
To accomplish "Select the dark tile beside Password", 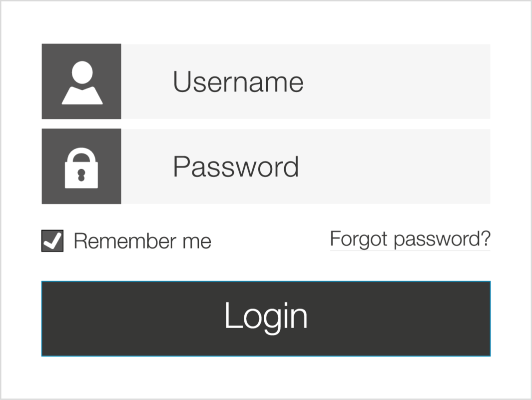I will tap(81, 166).
